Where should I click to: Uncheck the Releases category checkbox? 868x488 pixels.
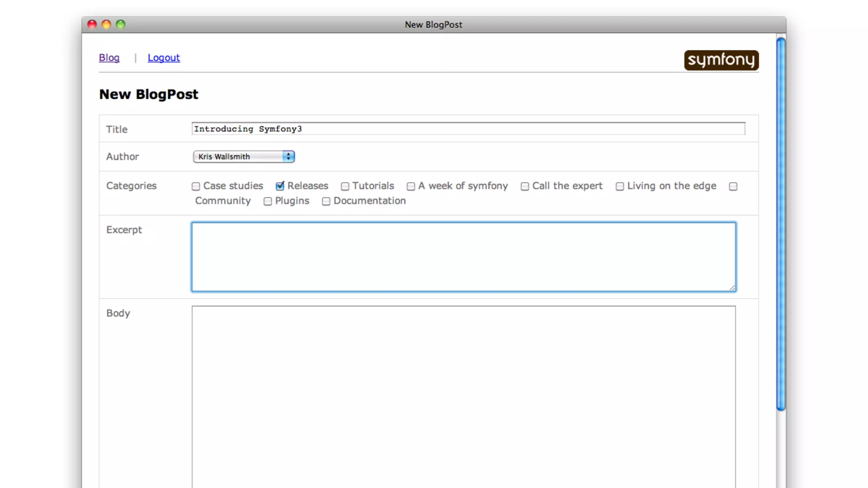280,186
